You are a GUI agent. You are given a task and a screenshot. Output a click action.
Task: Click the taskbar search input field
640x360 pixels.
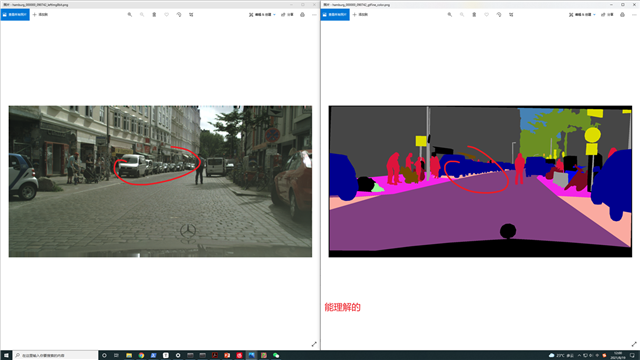click(56, 356)
